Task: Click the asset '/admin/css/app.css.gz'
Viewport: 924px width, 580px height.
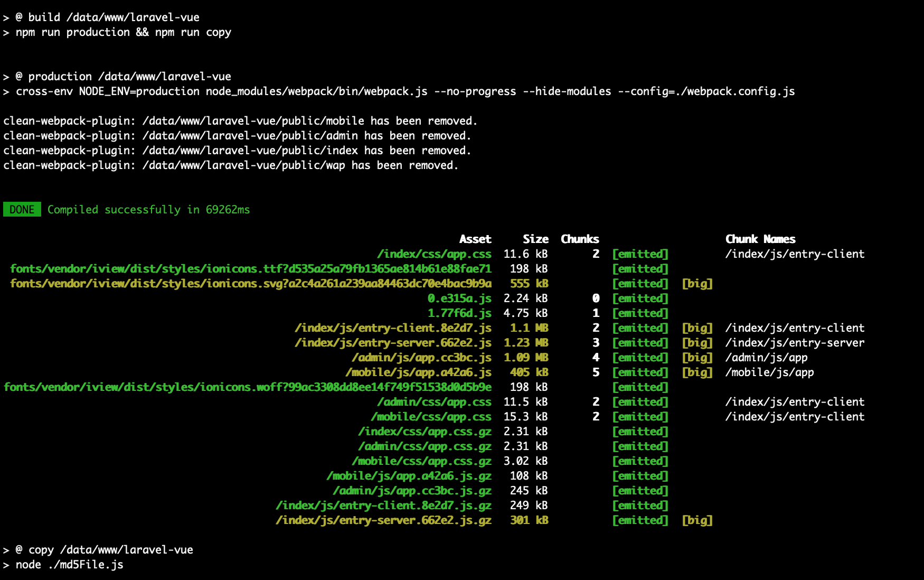Action: [425, 446]
